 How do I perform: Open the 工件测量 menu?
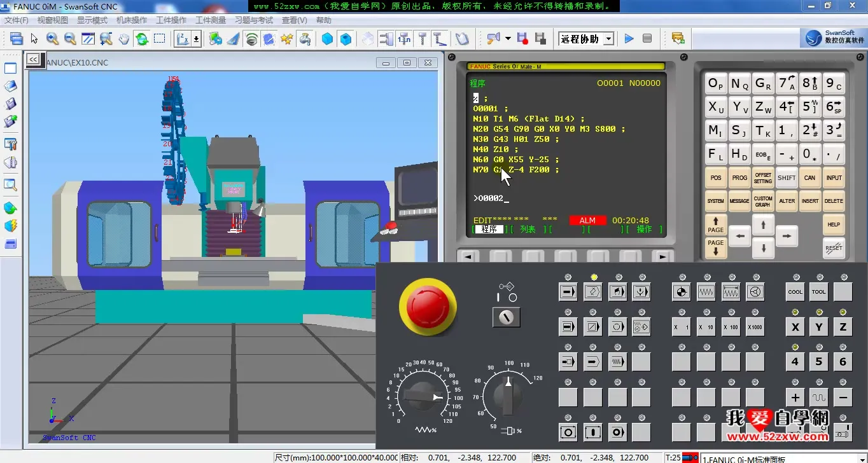point(211,20)
